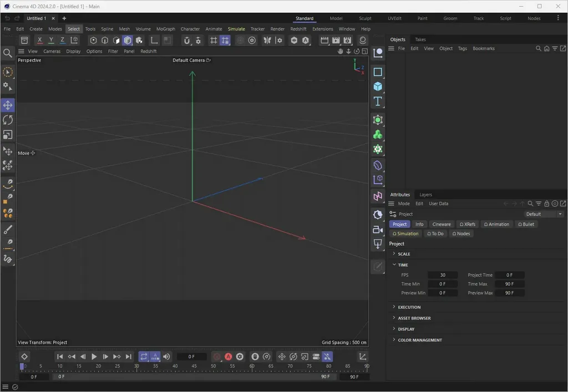Select the Scale tool in left toolbar

pyautogui.click(x=8, y=135)
